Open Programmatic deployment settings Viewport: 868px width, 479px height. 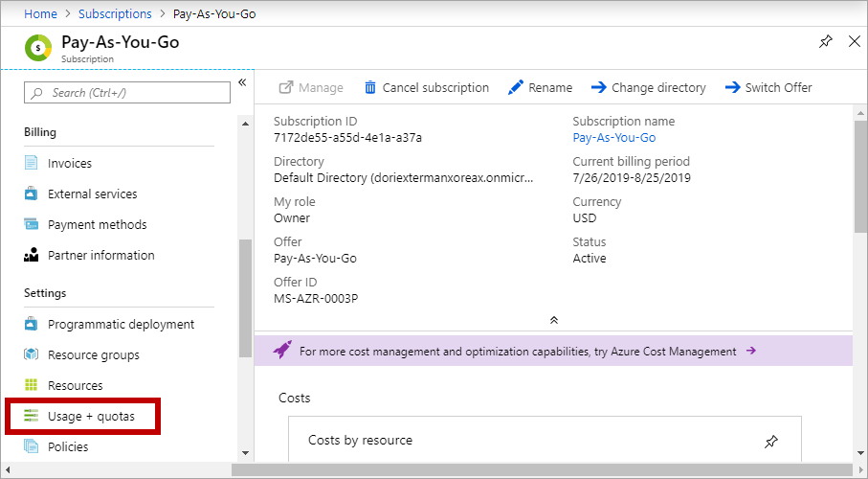click(x=122, y=325)
